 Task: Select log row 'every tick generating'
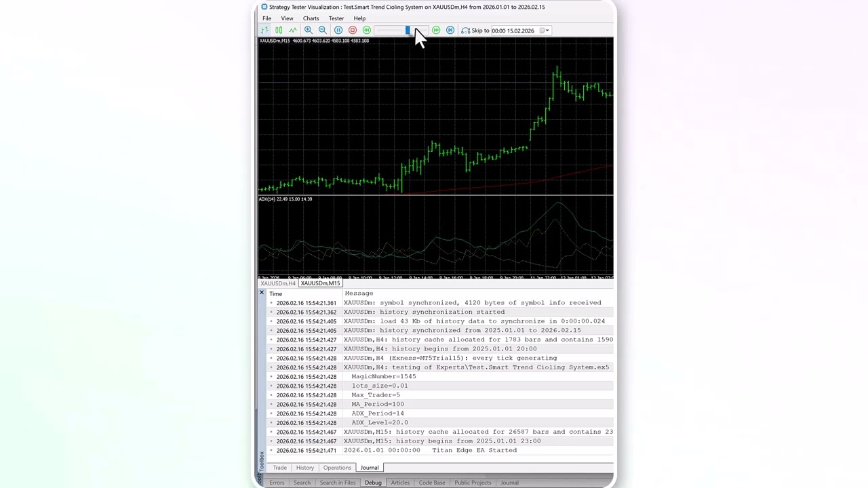tap(441, 358)
